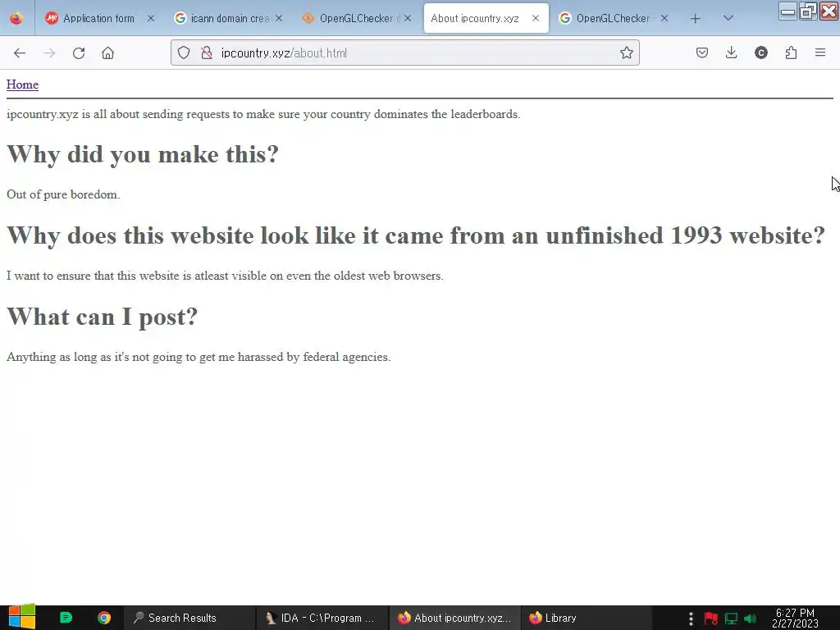
Task: Open the Downloads panel
Action: point(731,52)
